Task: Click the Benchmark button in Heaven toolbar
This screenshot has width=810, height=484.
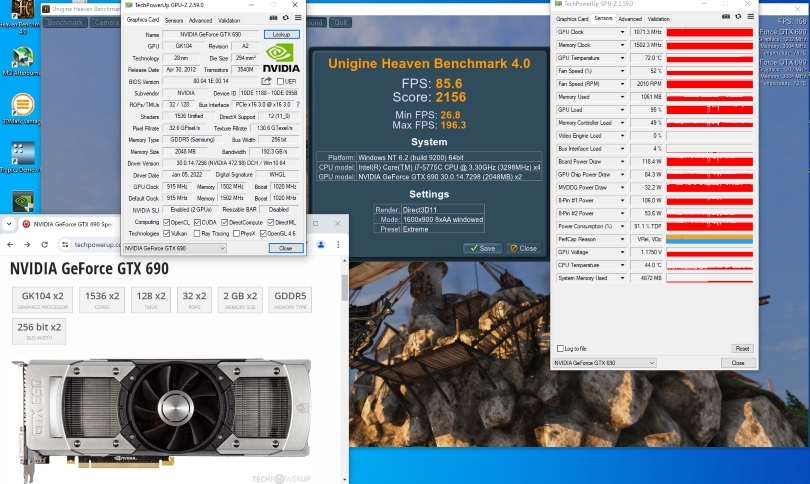Action: pos(65,22)
